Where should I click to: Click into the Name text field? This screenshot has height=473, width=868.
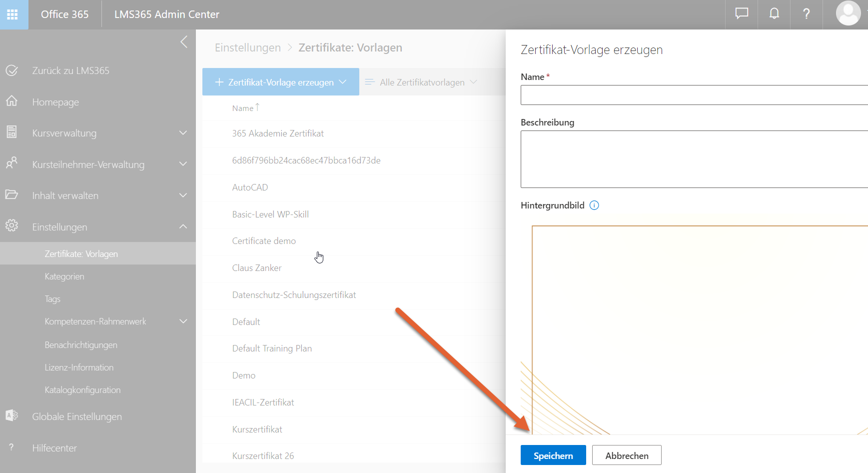pyautogui.click(x=694, y=95)
